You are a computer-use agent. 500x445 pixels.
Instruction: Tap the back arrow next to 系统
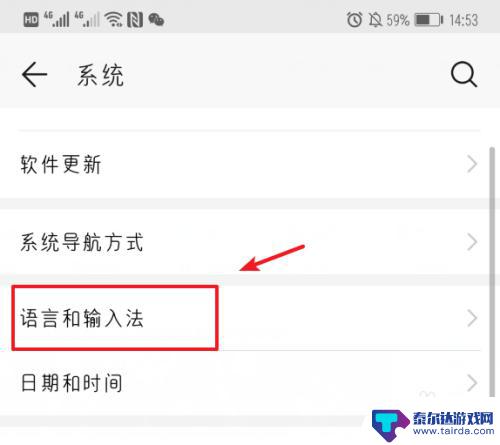(x=34, y=75)
